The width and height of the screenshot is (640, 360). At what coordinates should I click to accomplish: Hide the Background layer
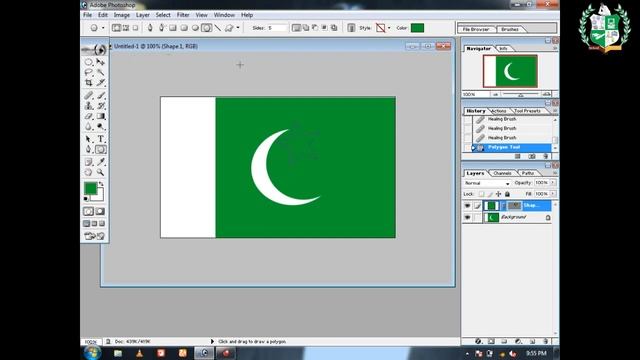(467, 218)
